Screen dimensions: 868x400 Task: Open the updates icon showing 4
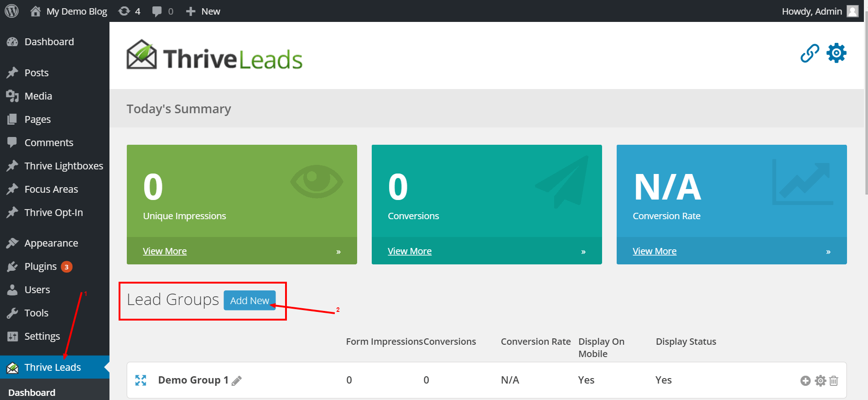(x=129, y=11)
